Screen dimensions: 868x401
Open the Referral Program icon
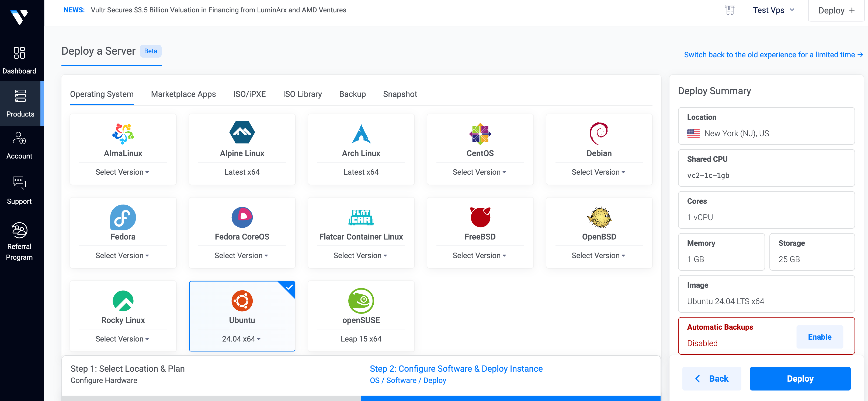coord(19,230)
